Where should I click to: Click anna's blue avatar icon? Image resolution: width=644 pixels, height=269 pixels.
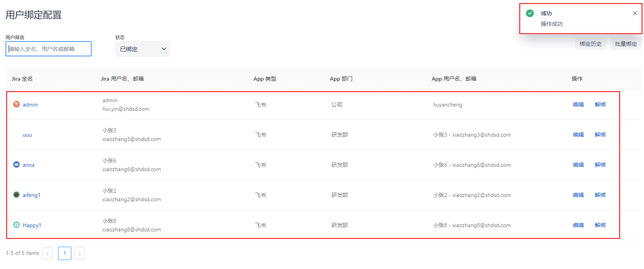tap(16, 164)
